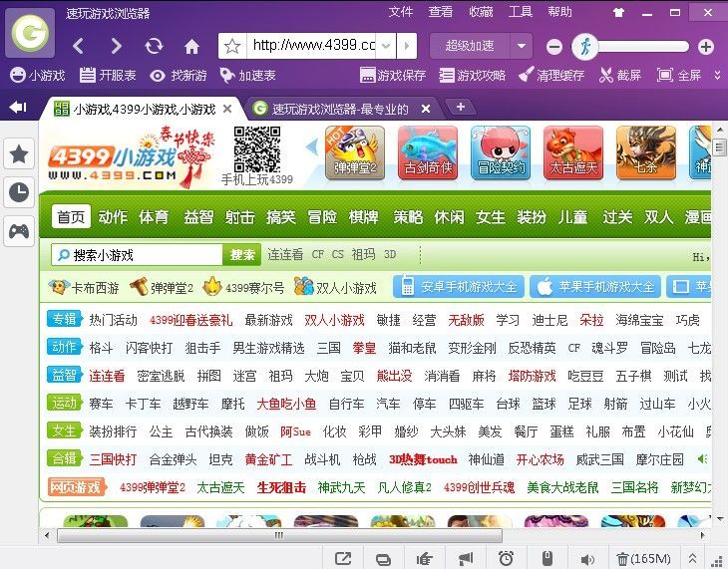Viewport: 728px width, 569px height.
Task: Open 弹弹堂2 game thumbnail
Action: (355, 152)
